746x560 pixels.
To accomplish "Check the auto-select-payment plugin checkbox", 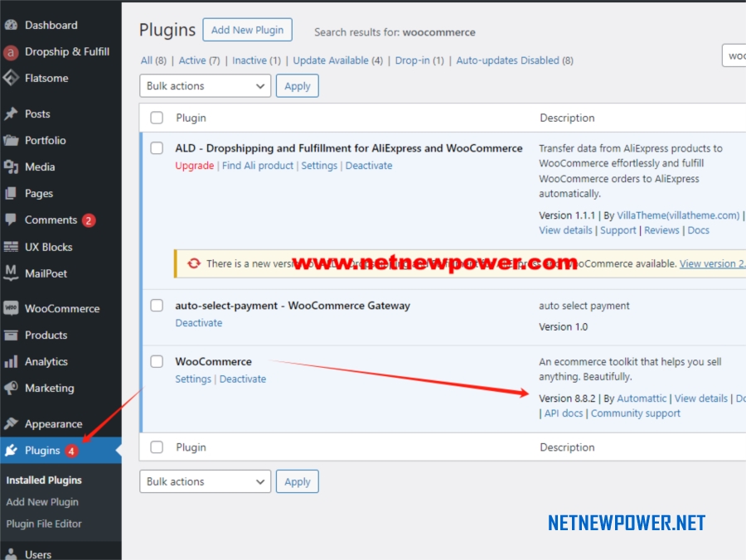I will 157,305.
